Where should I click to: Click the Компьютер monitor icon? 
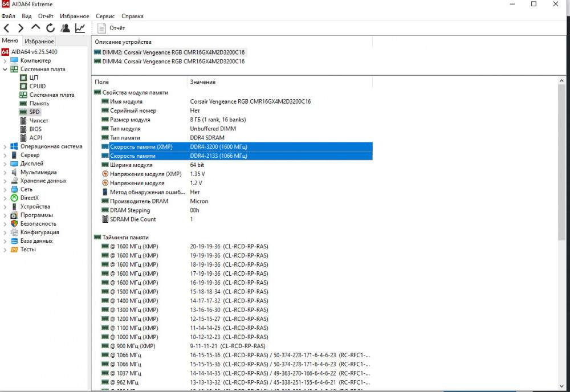14,60
